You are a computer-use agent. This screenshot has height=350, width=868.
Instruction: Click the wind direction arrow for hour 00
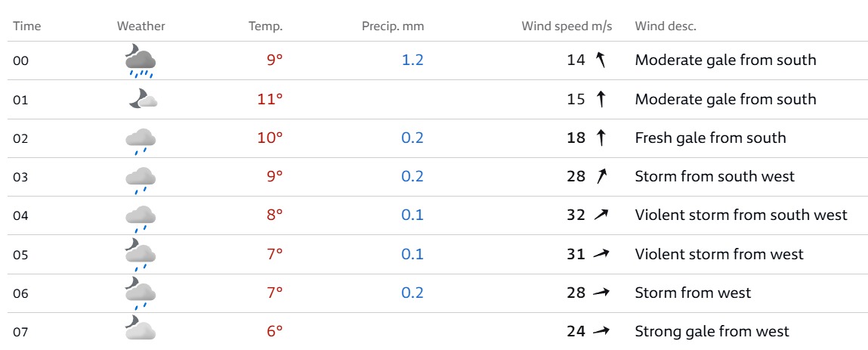point(601,60)
